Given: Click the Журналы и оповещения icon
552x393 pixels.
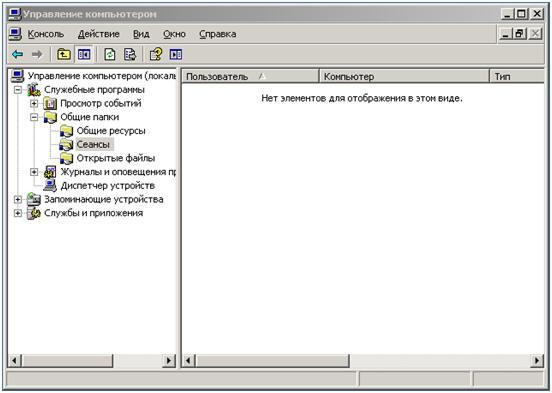Looking at the screenshot, I should [x=50, y=172].
